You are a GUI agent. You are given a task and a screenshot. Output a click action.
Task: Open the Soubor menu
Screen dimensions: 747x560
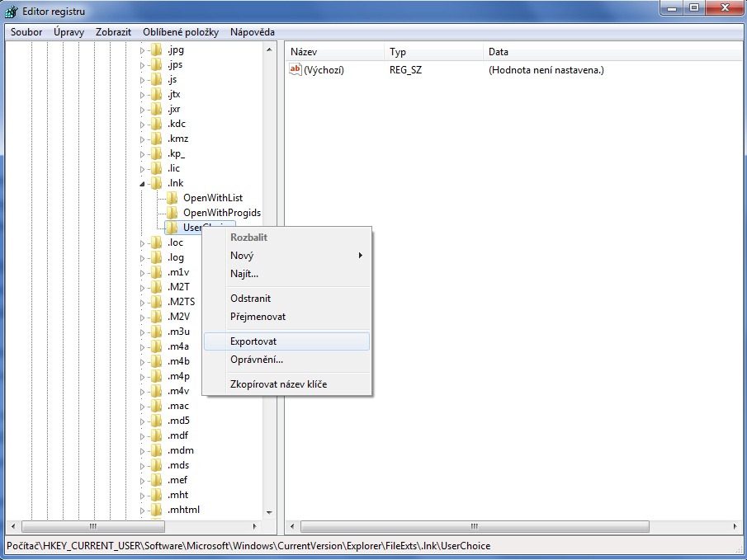click(x=26, y=32)
